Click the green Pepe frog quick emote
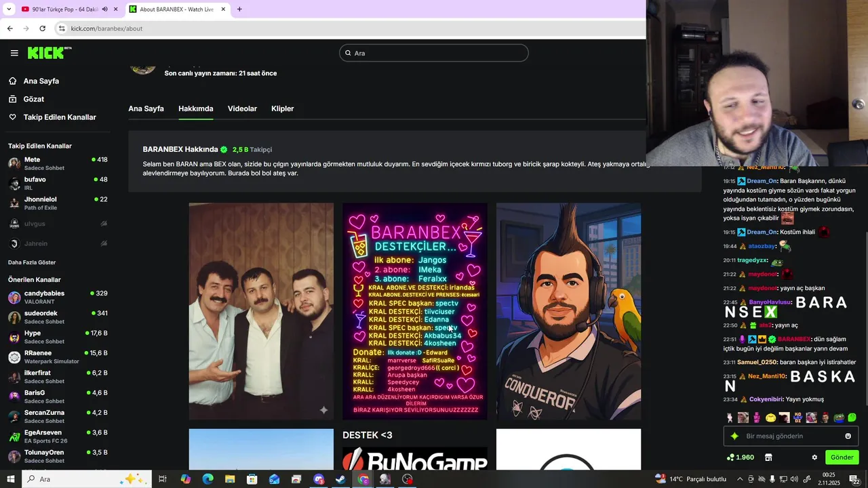 839,418
